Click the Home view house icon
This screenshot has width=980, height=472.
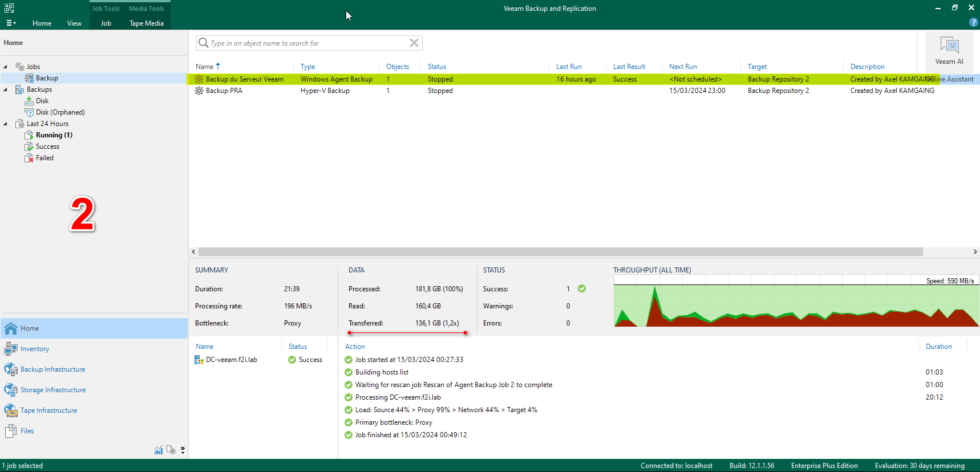11,328
